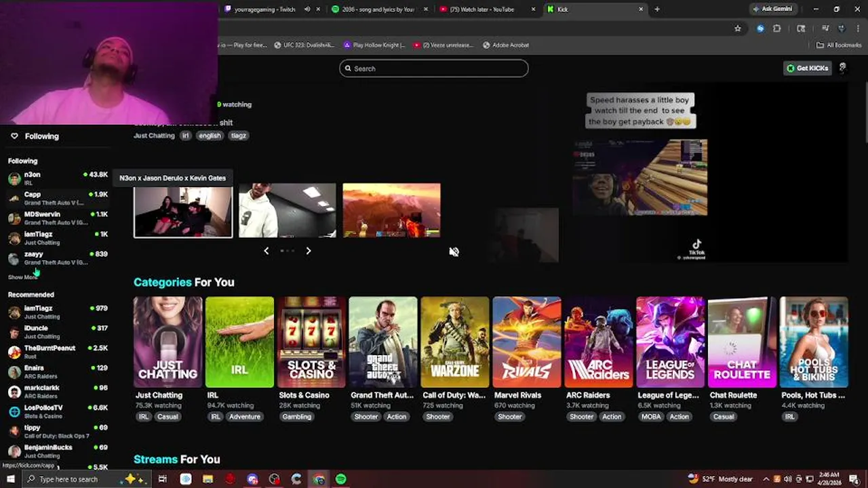Open TheBurntPeanut recommended channel
The height and width of the screenshot is (488, 868).
(x=58, y=352)
